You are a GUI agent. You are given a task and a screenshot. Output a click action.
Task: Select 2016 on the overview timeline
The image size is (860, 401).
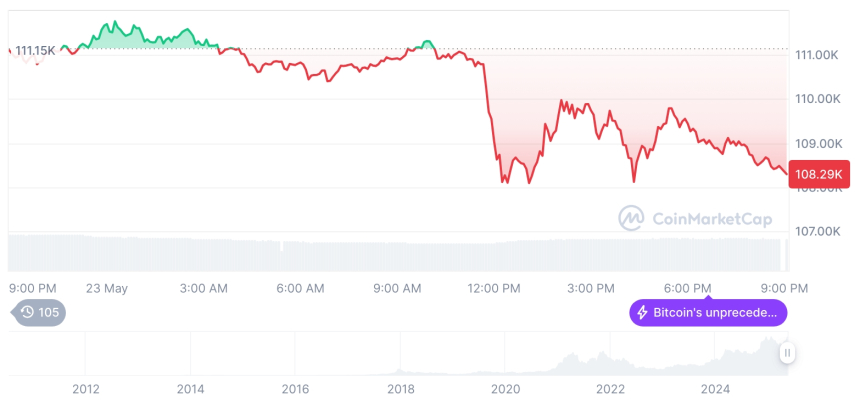[295, 388]
